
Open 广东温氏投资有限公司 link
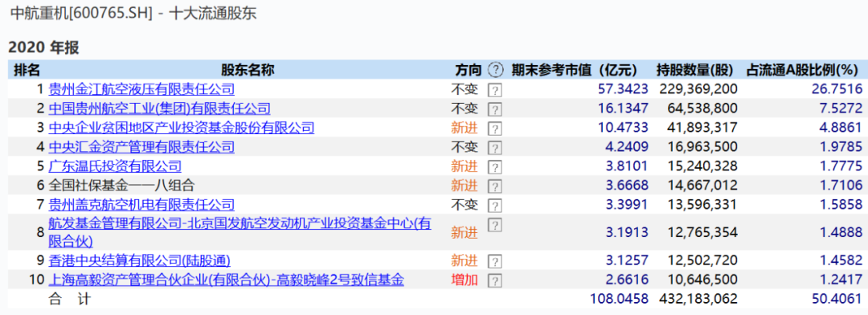pyautogui.click(x=115, y=166)
